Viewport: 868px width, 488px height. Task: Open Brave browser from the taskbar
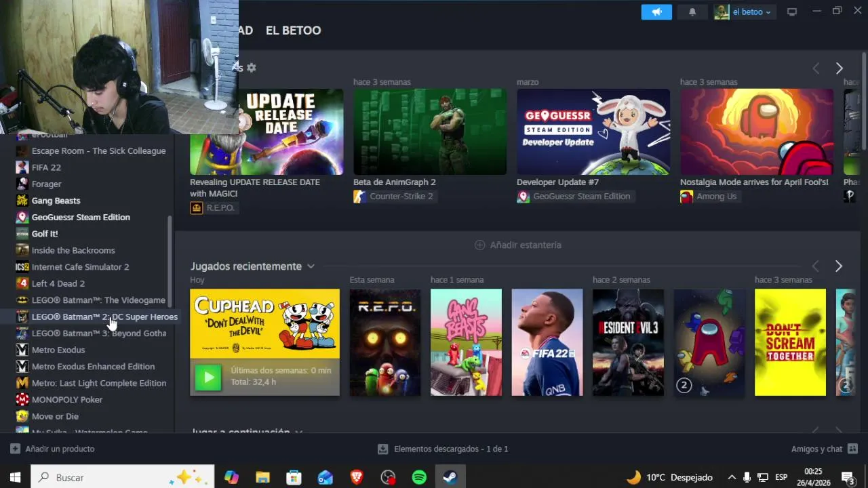point(357,478)
